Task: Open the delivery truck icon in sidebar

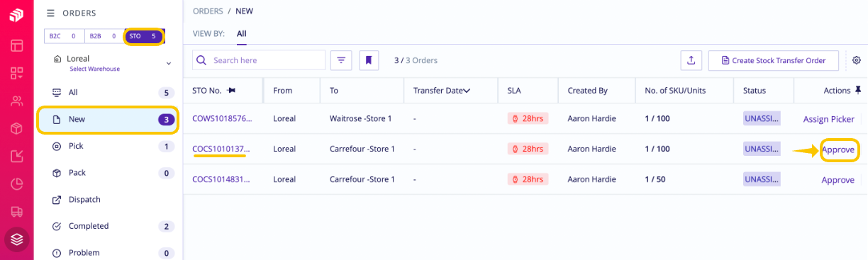Action: point(17,211)
